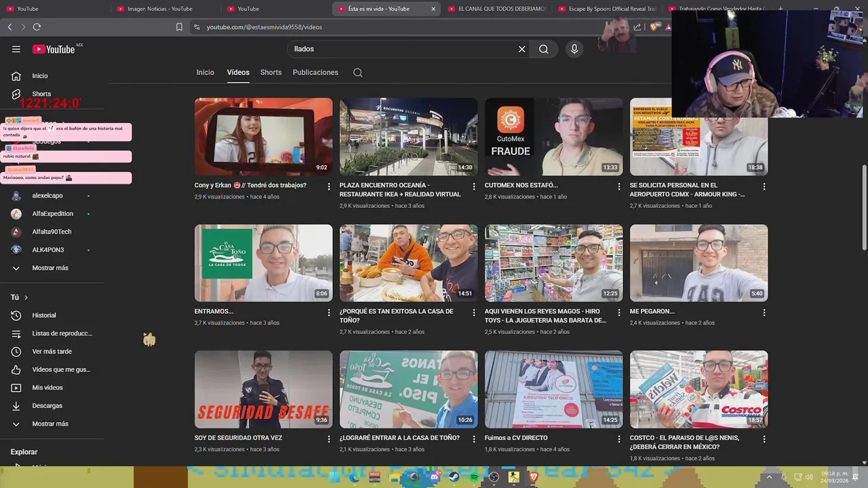Switch to the Inicio channel tab
This screenshot has height=488, width=868.
click(205, 73)
